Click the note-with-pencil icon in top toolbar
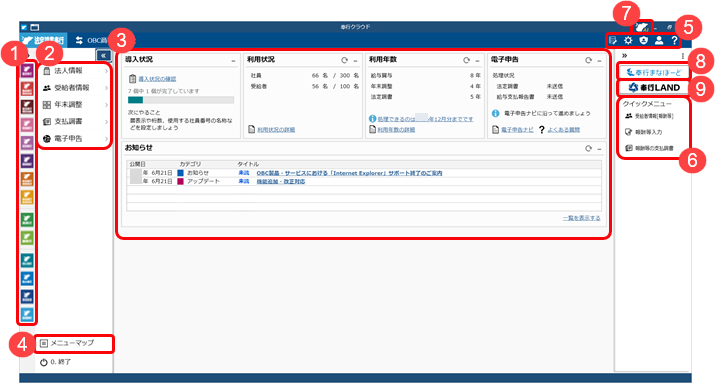The width and height of the screenshot is (715, 383). click(x=613, y=41)
